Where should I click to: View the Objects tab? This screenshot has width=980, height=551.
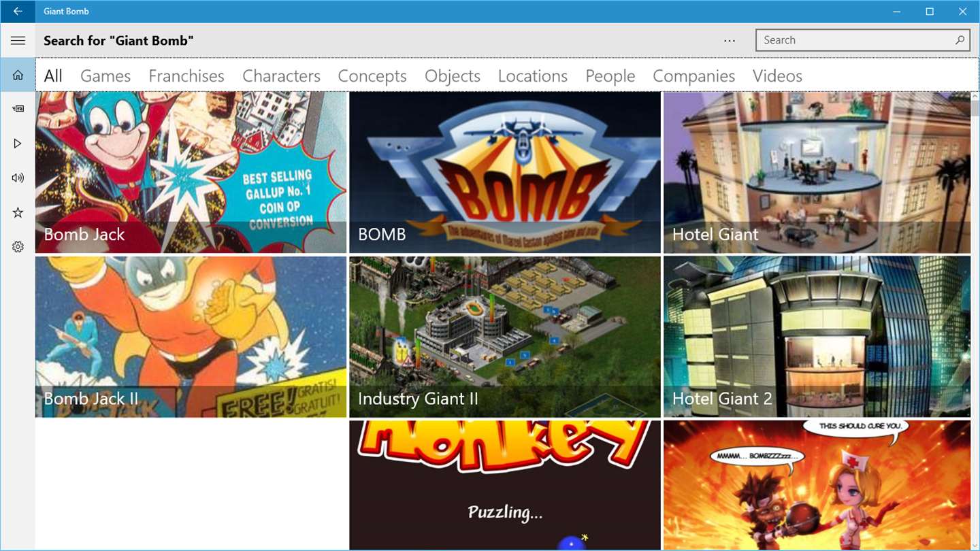click(x=453, y=76)
